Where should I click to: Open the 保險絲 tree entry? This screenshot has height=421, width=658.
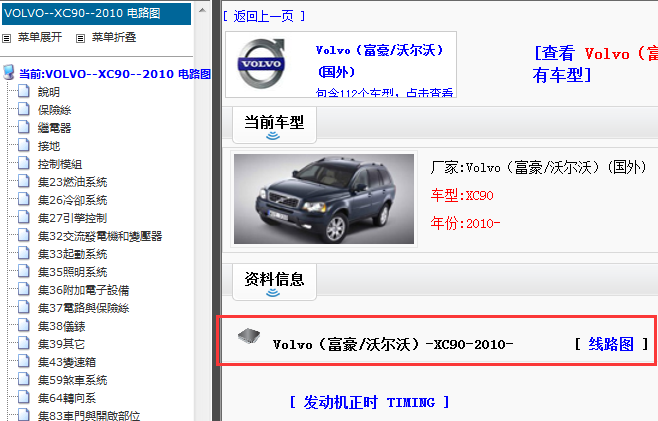coord(55,110)
